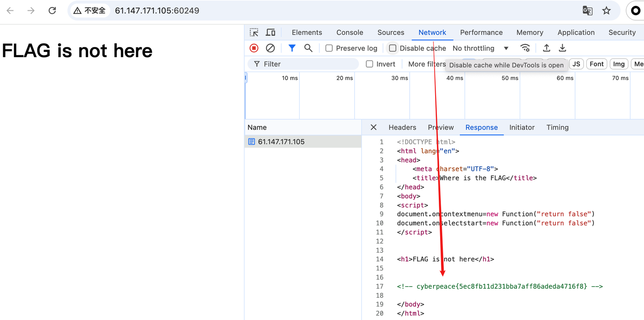The height and width of the screenshot is (320, 644).
Task: Open network conditions wifi icon
Action: click(x=525, y=48)
